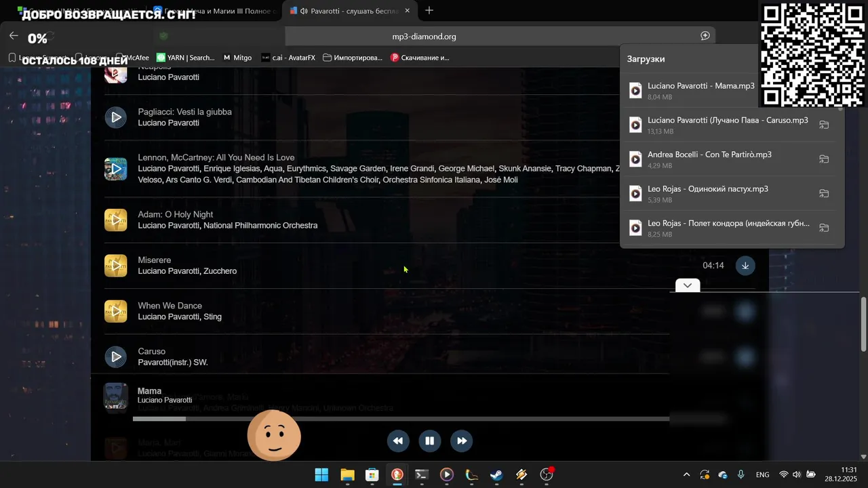Show Полет кондора download in folder

click(x=824, y=228)
